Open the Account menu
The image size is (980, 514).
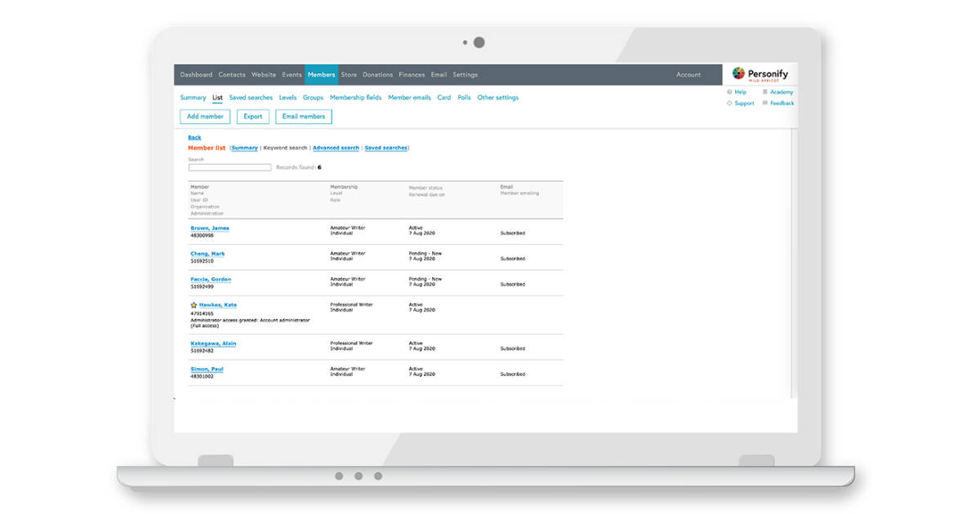688,74
